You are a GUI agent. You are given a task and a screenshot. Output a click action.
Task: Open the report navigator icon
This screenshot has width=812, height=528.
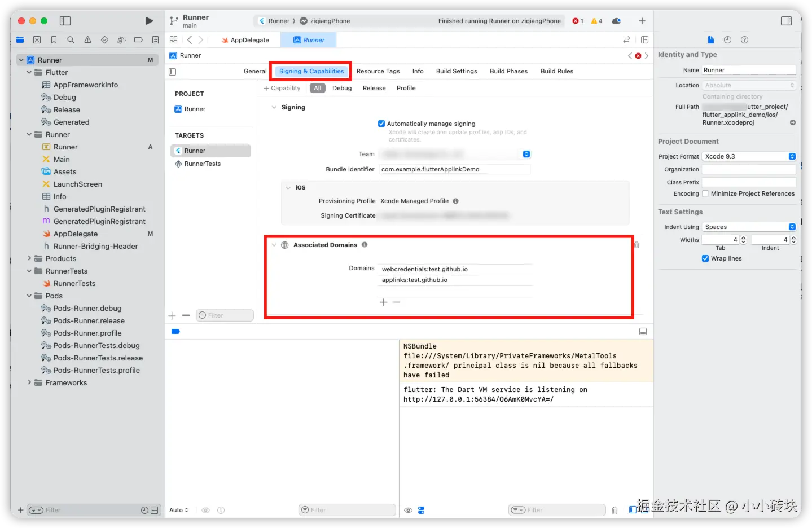[155, 40]
